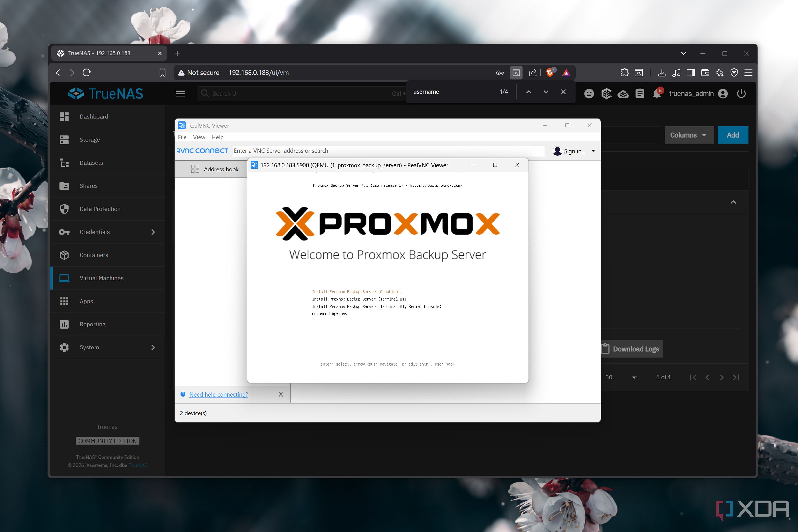Jump to the last table page
The height and width of the screenshot is (532, 798).
(736, 377)
